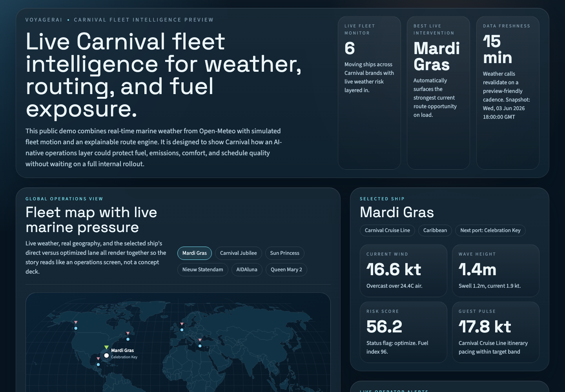Click the ship marker off the Pacific Northwest coast
Image resolution: width=565 pixels, height=392 pixels.
(76, 328)
